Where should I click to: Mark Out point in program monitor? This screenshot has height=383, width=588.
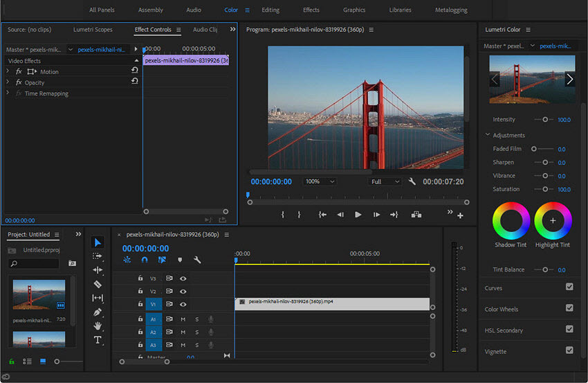[299, 215]
